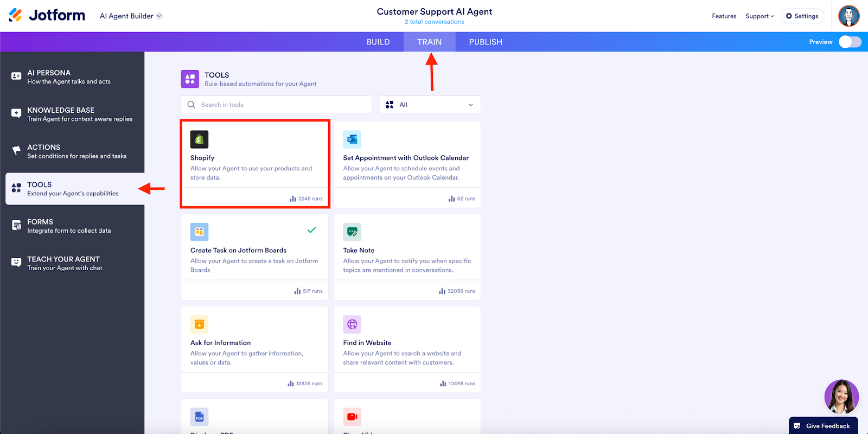Click the Jotform Boards task icon

point(199,232)
